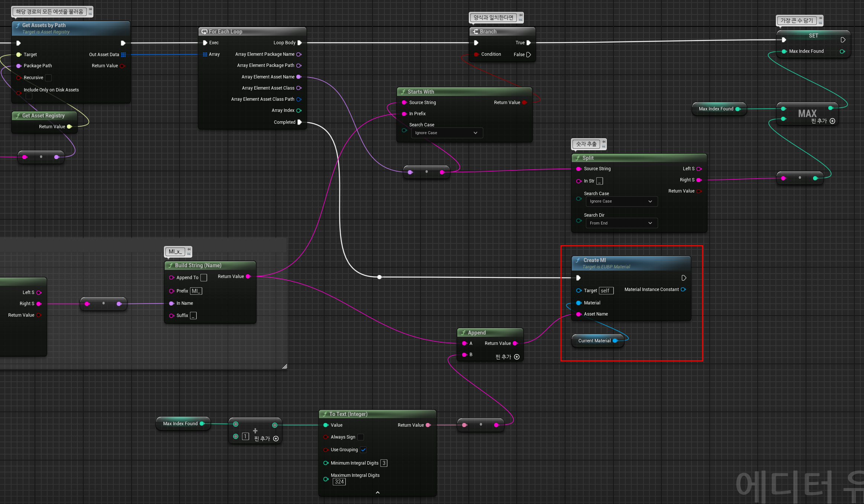The height and width of the screenshot is (504, 864).
Task: Enable the Recursive checkbox
Action: 48,78
